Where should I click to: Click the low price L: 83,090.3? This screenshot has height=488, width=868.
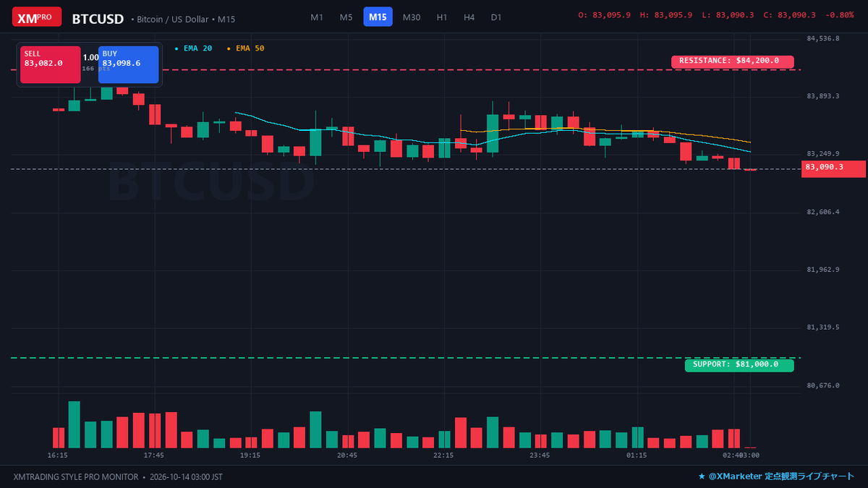[x=728, y=15]
